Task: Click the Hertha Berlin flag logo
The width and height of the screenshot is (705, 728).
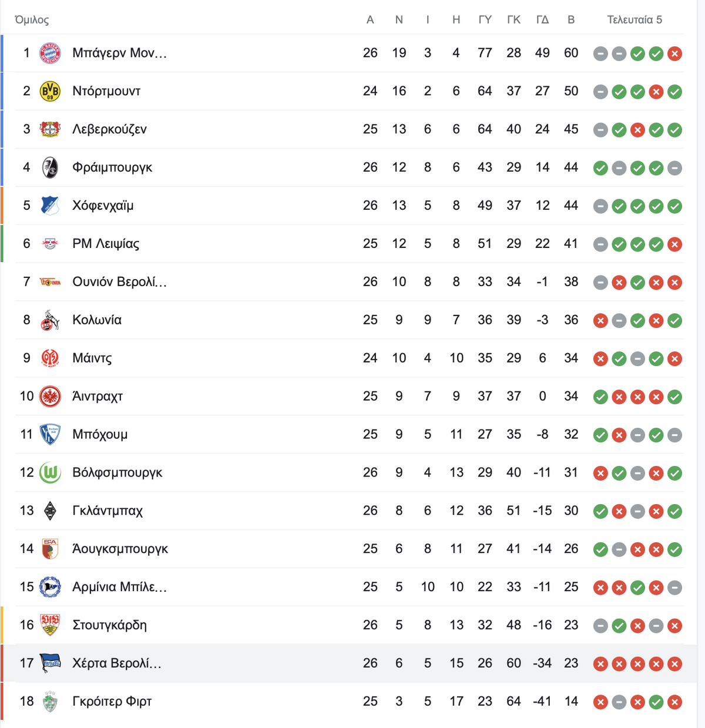Action: [50, 663]
